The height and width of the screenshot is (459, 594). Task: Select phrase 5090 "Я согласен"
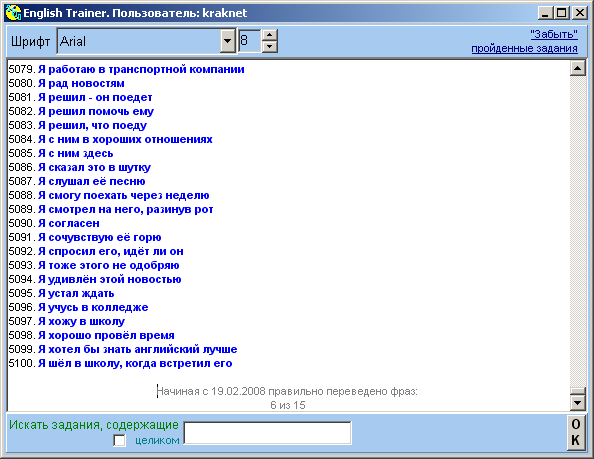69,223
